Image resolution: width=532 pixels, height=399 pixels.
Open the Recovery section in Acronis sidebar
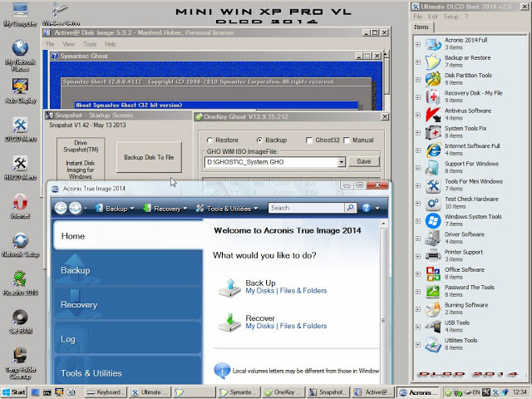pyautogui.click(x=128, y=304)
